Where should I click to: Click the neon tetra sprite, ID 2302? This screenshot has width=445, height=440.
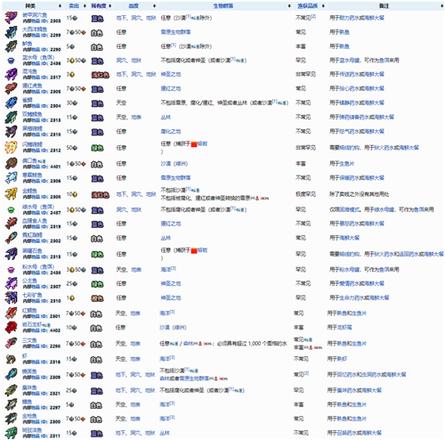[x=11, y=238]
